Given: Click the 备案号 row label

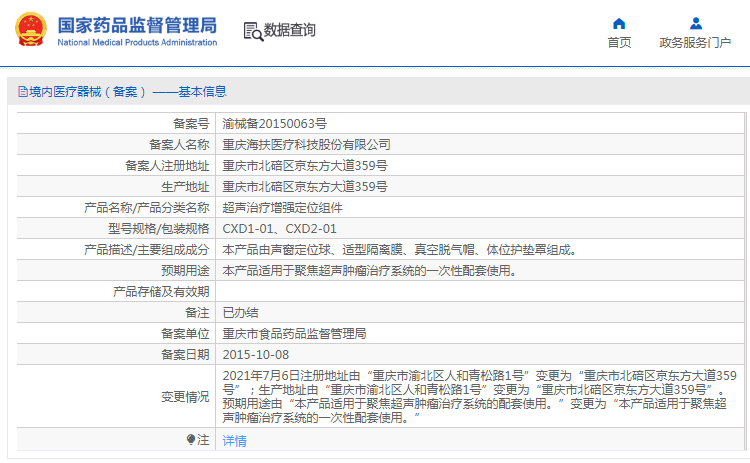Looking at the screenshot, I should pyautogui.click(x=191, y=124).
